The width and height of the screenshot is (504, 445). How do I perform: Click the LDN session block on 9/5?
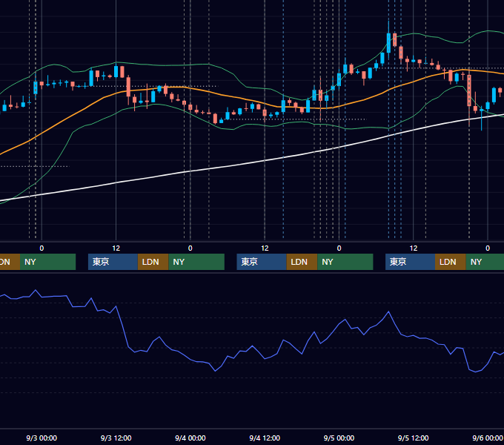coord(451,262)
